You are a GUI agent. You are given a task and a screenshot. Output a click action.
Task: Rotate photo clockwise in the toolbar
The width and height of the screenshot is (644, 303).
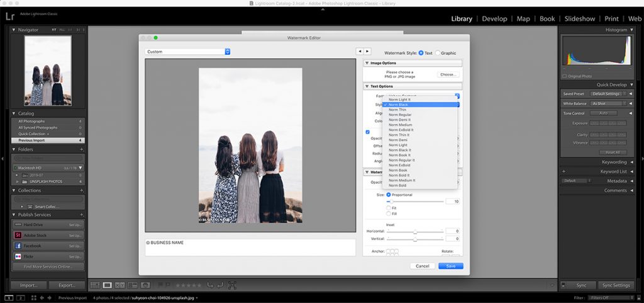(220, 285)
